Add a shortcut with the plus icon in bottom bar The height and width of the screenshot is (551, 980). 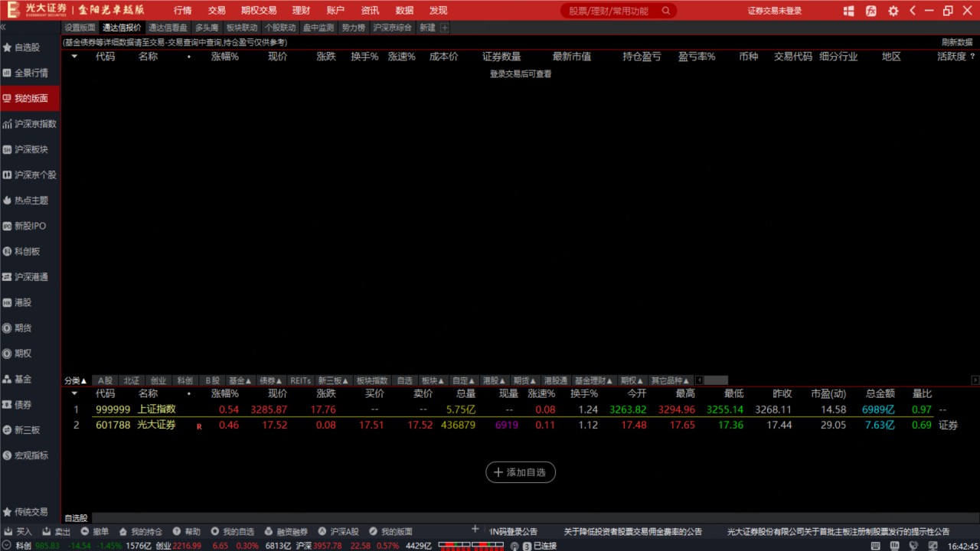(x=475, y=529)
